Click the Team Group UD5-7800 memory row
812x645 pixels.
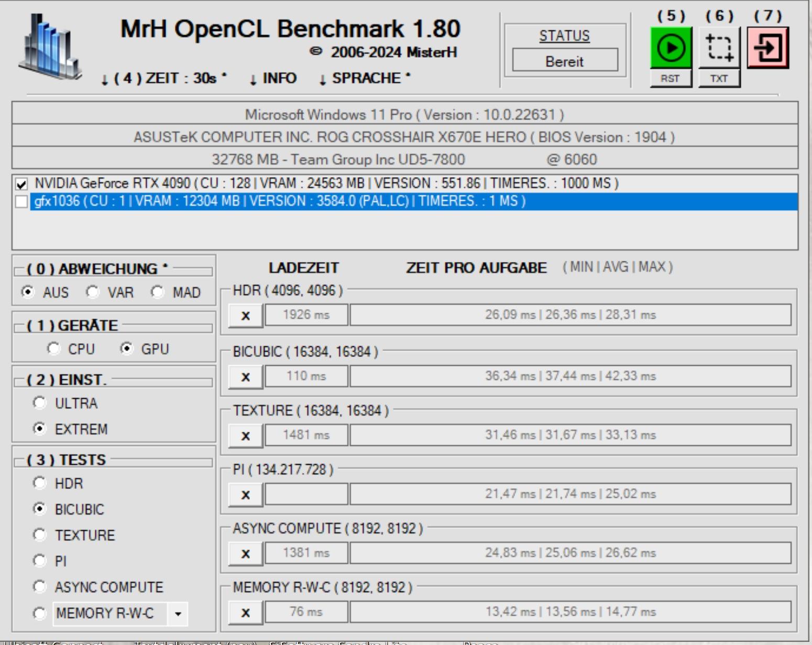[405, 159]
